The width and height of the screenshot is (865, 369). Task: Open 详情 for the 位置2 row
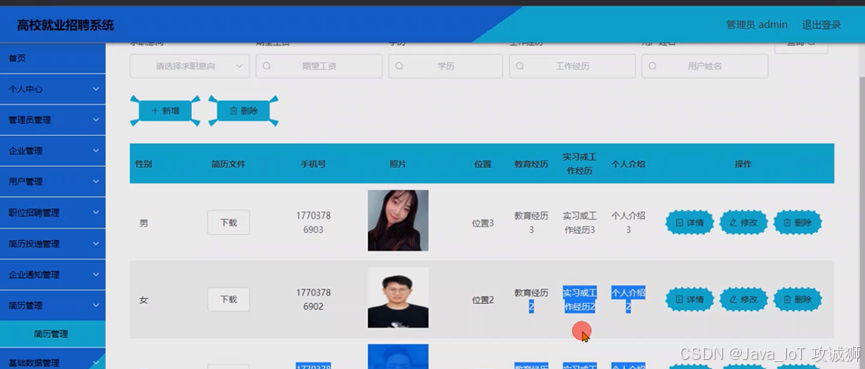[690, 300]
